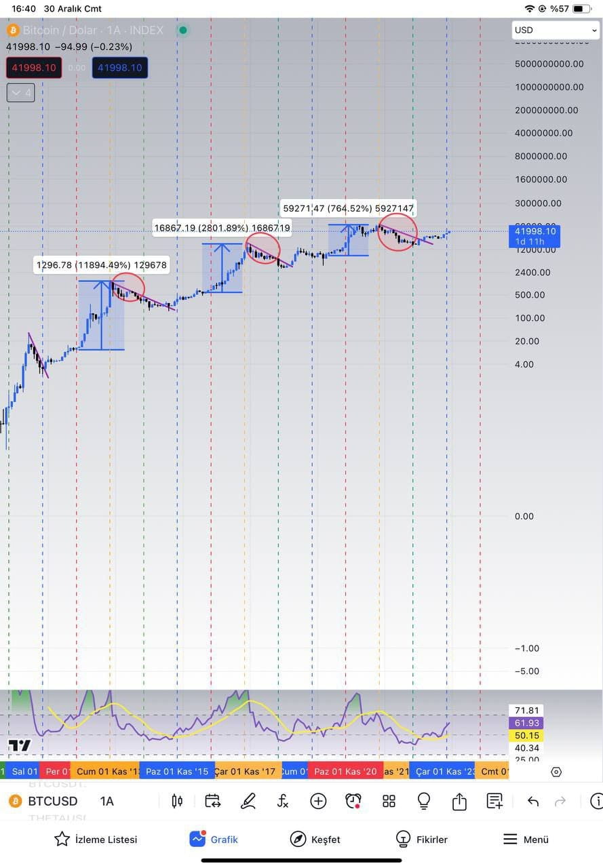Screen dimensions: 603x868
Task: Open Ideas via the lightbulb icon
Action: coord(423,801)
